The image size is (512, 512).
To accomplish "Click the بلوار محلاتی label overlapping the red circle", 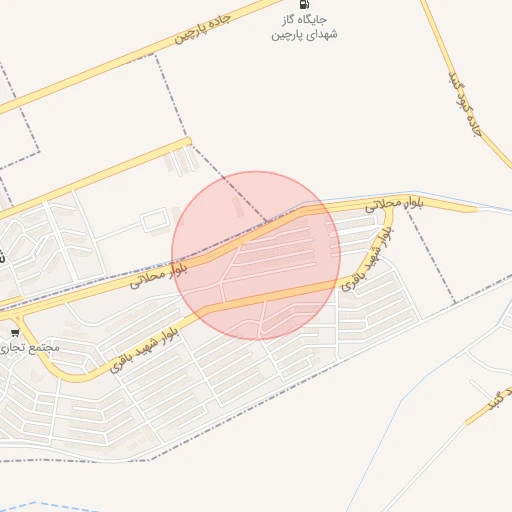I will pyautogui.click(x=159, y=275).
